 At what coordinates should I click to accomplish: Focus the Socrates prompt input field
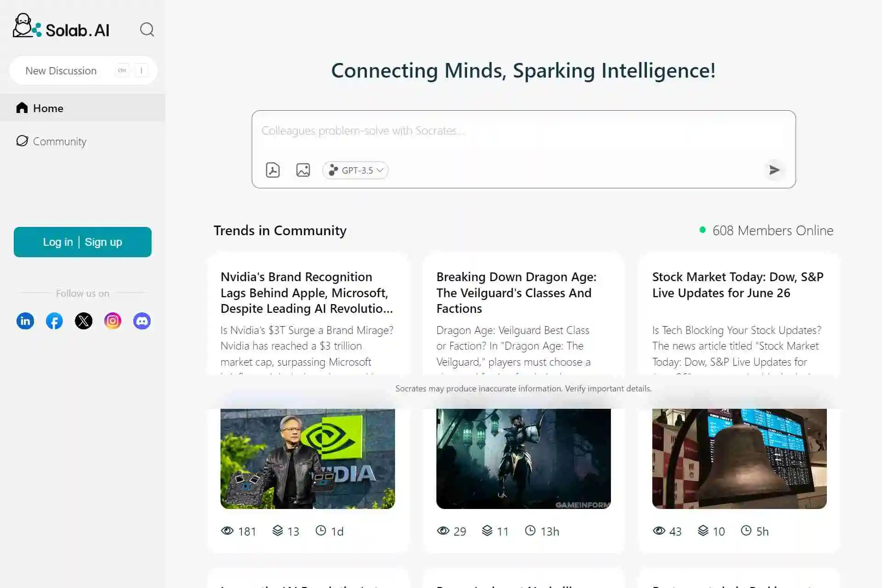click(524, 131)
